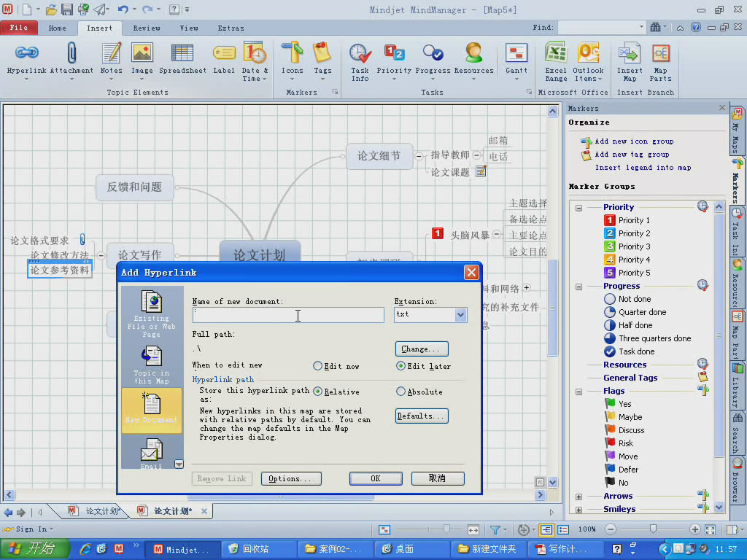The height and width of the screenshot is (560, 747).
Task: Switch to the View ribbon tab
Action: pos(189,28)
